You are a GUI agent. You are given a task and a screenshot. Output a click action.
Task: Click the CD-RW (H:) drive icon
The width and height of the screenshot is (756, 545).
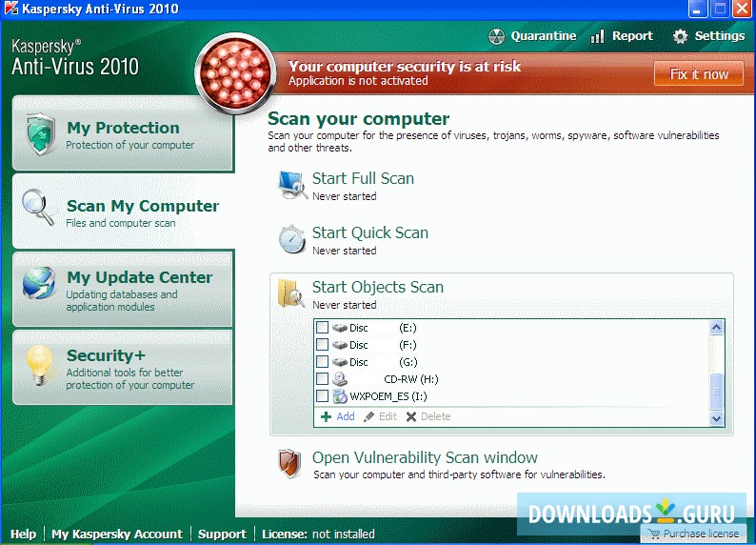point(340,379)
